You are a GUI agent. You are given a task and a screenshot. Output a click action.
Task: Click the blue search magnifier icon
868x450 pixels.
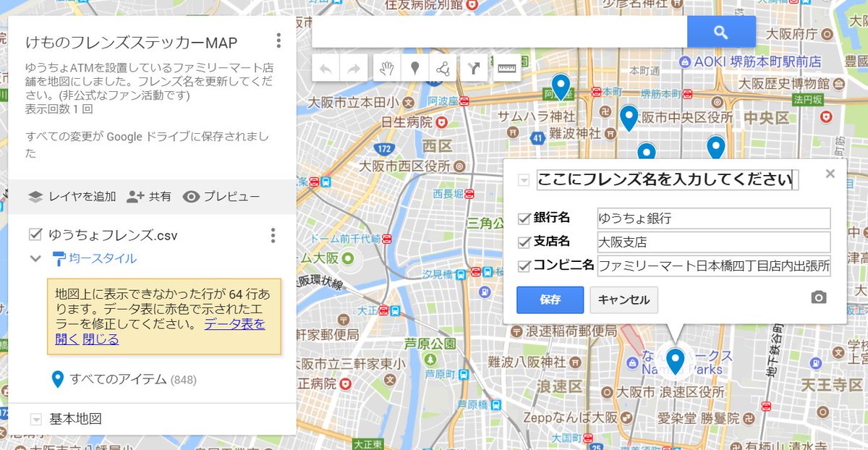tap(720, 32)
